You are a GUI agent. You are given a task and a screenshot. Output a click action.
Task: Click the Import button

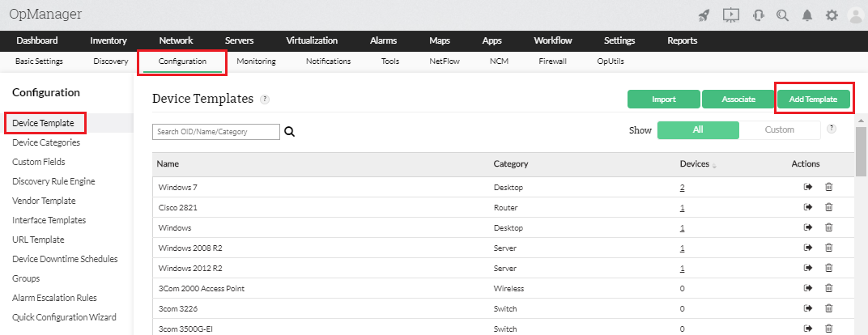tap(663, 99)
